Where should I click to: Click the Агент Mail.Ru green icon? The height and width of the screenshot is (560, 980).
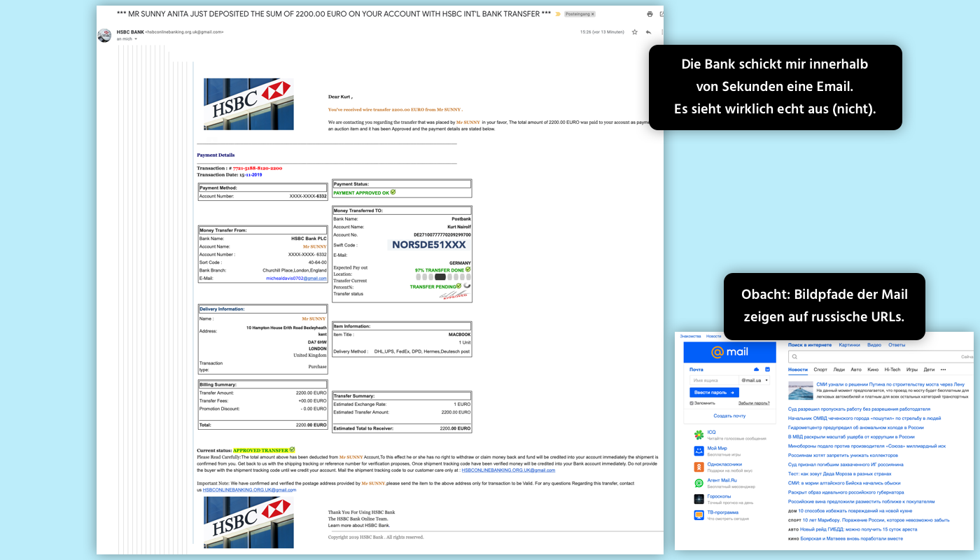[699, 483]
